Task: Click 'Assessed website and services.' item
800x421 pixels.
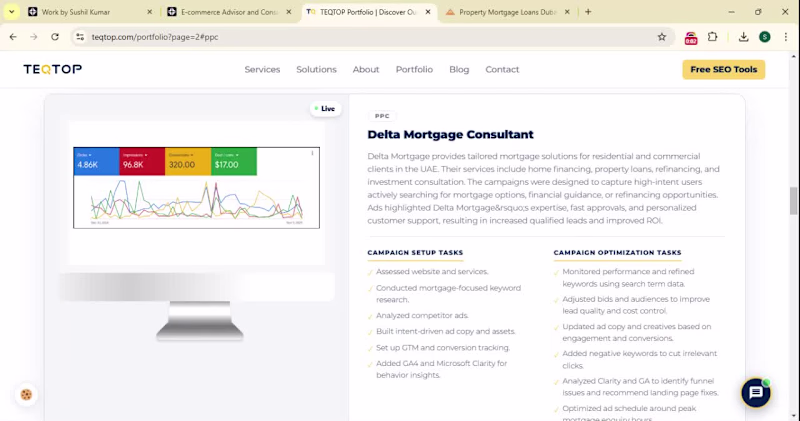Action: (x=432, y=271)
